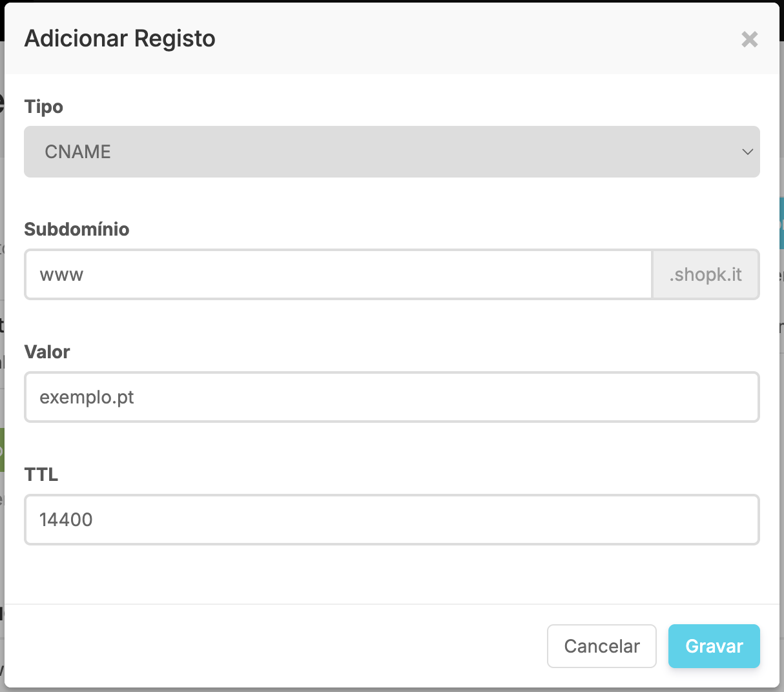Click blank dialog space below the TTL field

tap(391, 575)
